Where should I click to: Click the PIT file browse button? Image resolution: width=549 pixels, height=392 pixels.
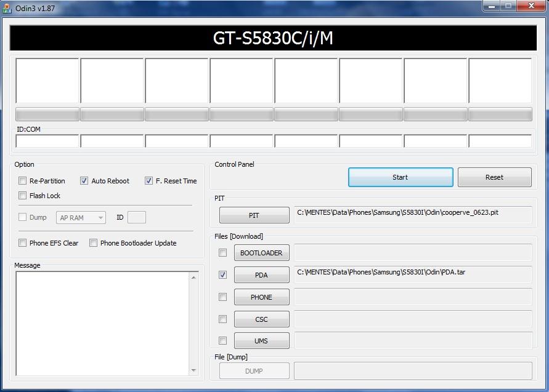click(x=254, y=215)
